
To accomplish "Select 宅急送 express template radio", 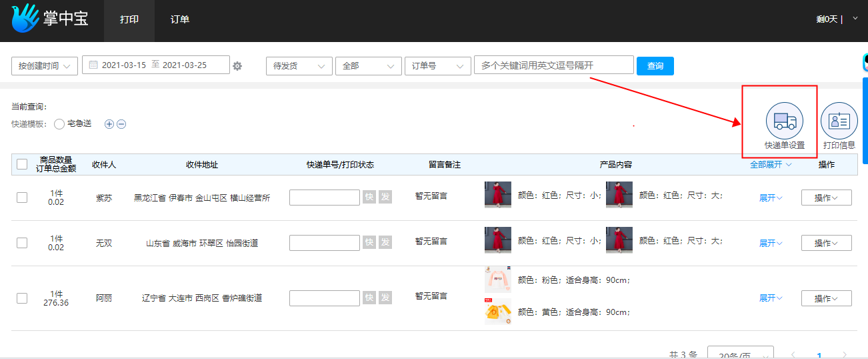I will 59,124.
